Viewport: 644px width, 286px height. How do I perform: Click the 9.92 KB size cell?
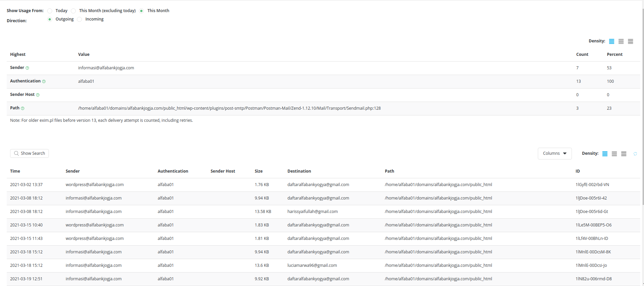click(x=262, y=279)
